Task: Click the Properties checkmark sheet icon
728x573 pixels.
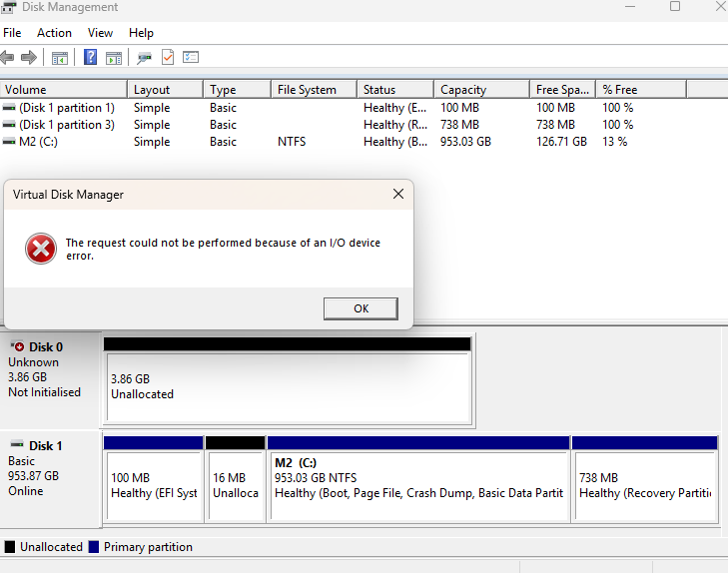Action: (x=168, y=57)
